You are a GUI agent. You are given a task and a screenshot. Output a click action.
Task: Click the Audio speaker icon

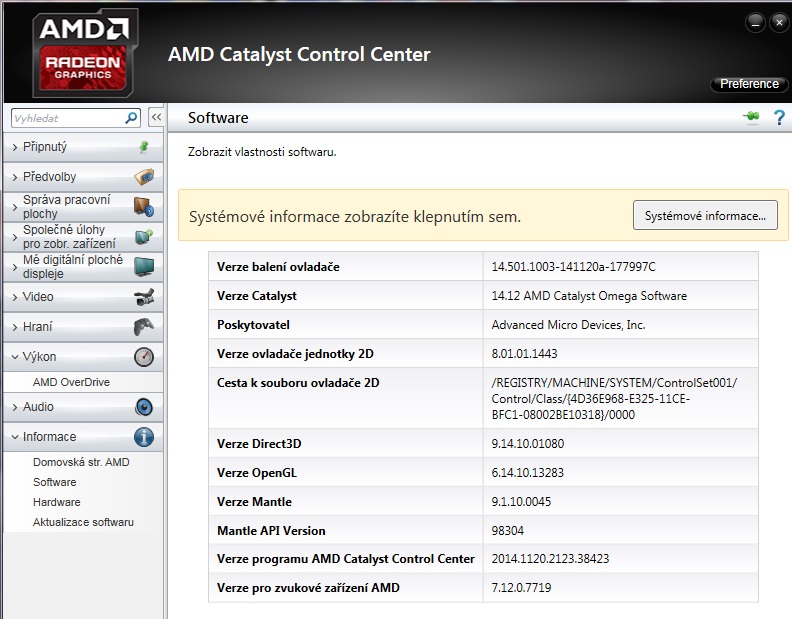click(144, 407)
